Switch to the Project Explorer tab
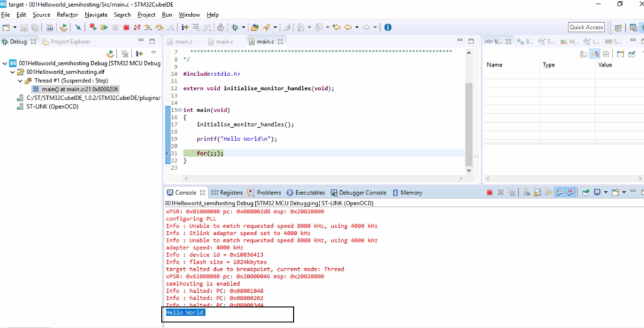The image size is (644, 328). (66, 42)
